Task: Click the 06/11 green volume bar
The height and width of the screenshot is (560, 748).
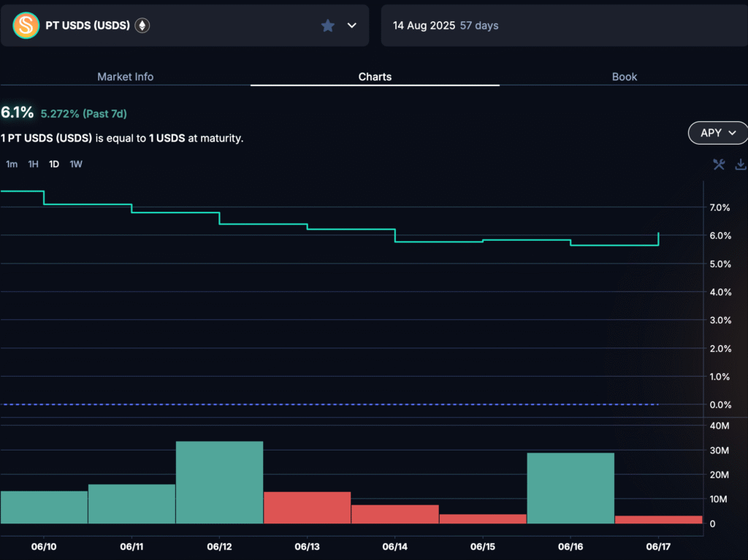Action: coord(131,504)
